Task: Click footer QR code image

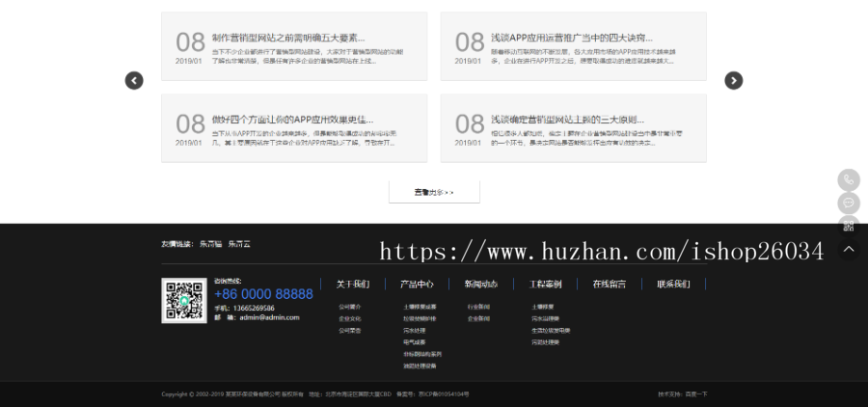Action: coord(184,301)
